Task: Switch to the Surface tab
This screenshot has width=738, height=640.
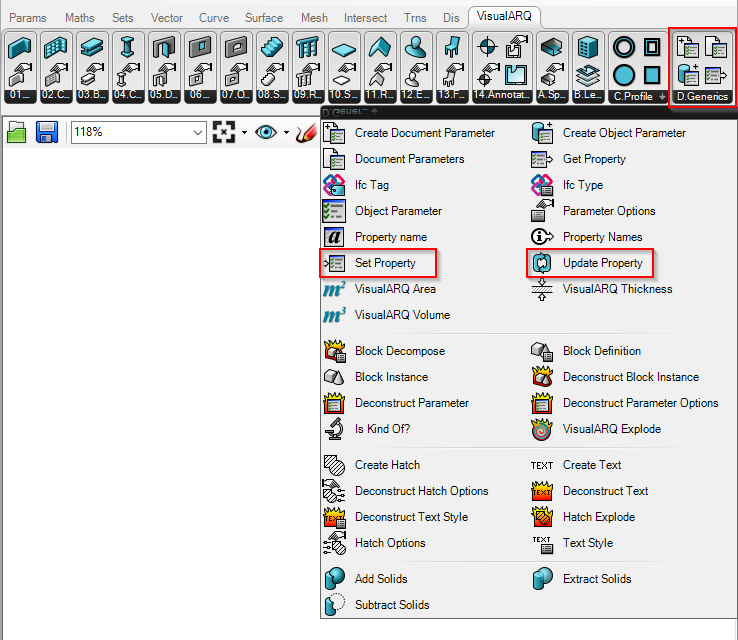Action: pos(264,18)
